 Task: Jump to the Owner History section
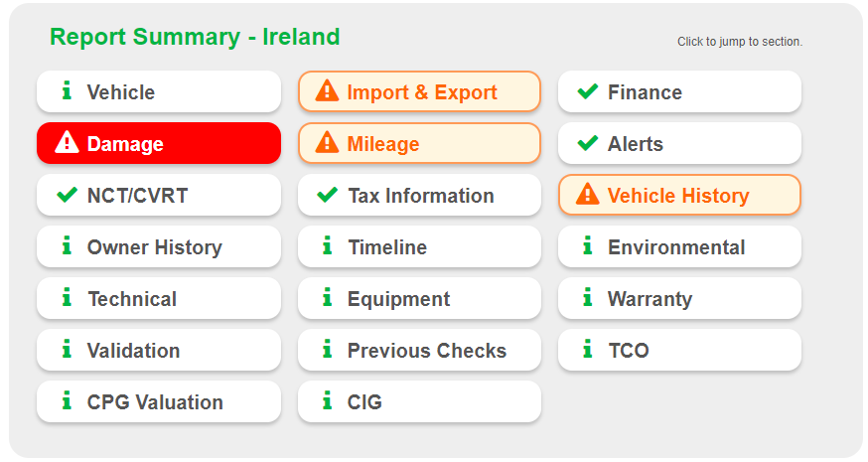click(x=159, y=246)
